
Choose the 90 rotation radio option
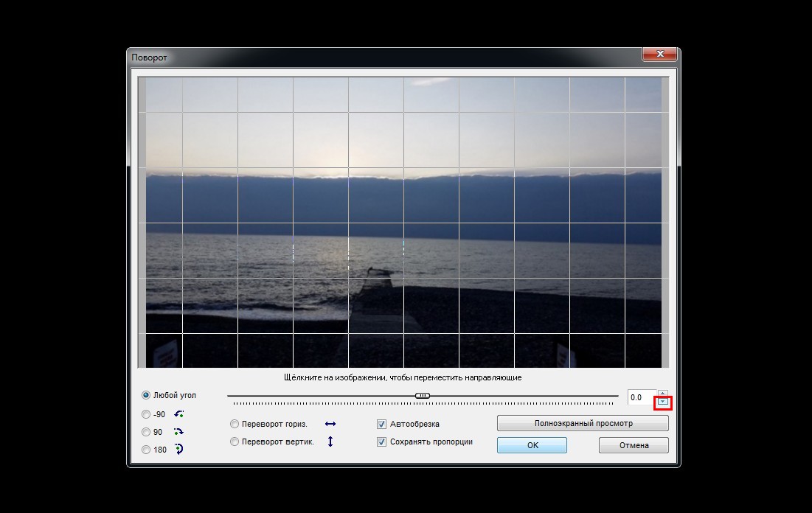coord(146,432)
